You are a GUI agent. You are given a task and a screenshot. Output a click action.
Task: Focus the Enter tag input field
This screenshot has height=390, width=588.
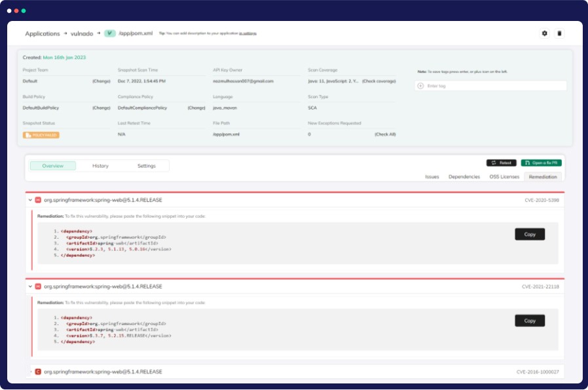click(x=494, y=86)
